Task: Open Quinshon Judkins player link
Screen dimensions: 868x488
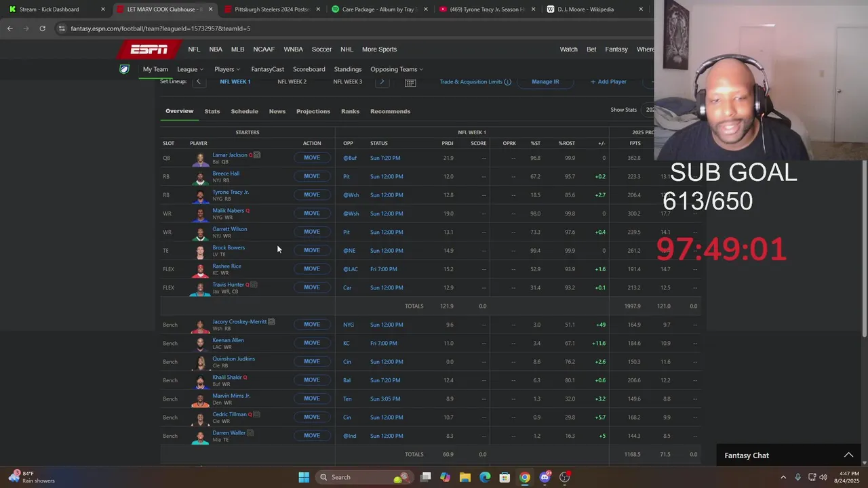Action: [233, 359]
